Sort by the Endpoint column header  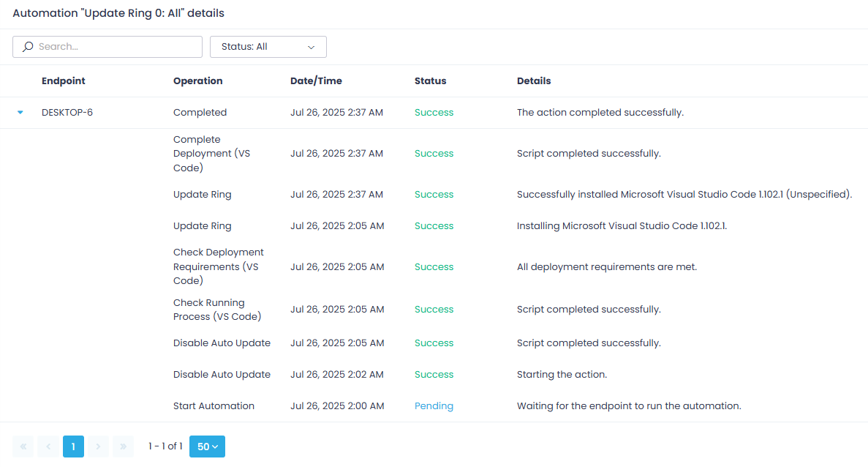[63, 81]
